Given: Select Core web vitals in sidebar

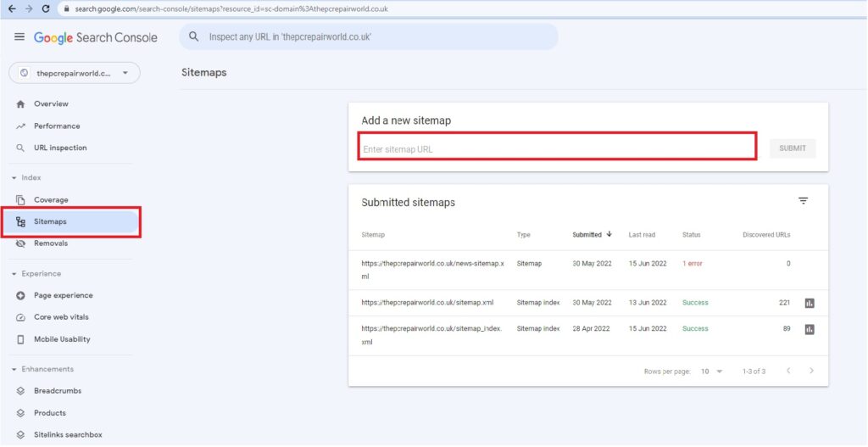Looking at the screenshot, I should click(x=61, y=317).
